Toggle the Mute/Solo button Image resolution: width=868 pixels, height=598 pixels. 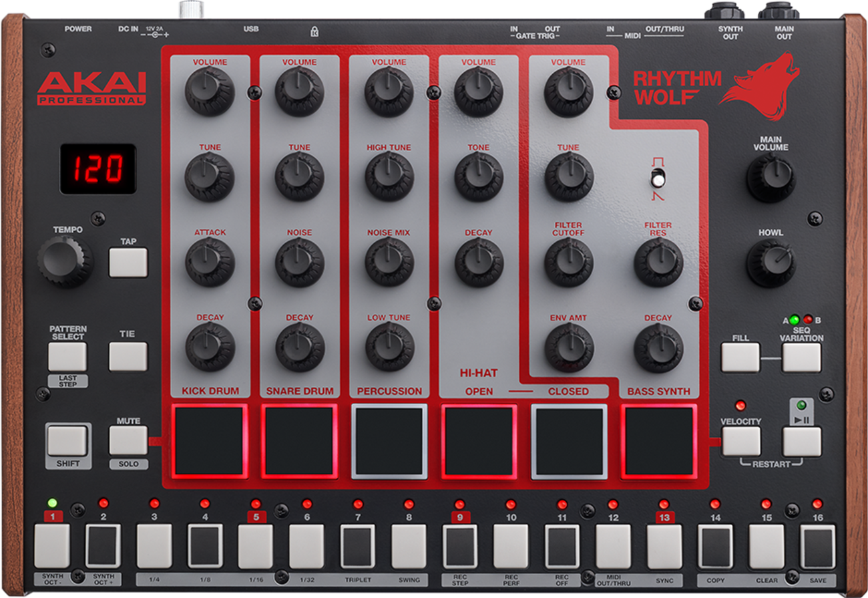(128, 440)
